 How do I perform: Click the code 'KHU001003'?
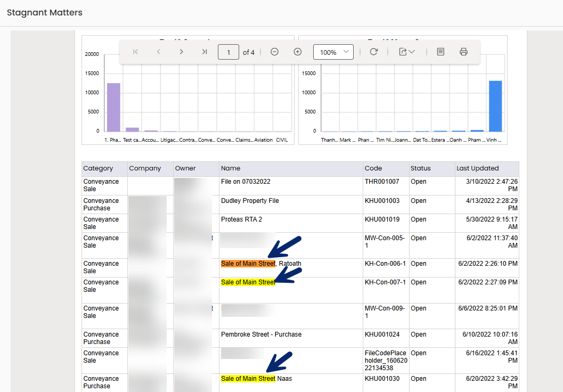(x=382, y=201)
